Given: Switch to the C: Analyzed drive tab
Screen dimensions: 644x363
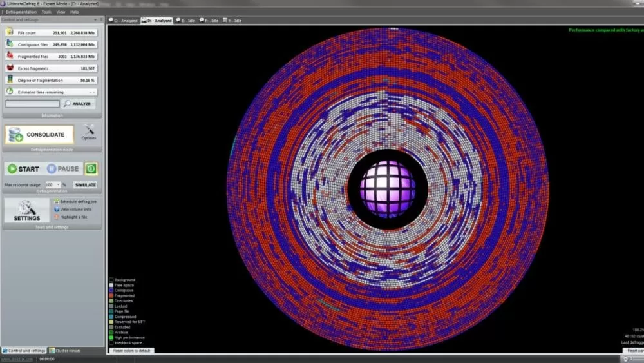Looking at the screenshot, I should click(123, 21).
